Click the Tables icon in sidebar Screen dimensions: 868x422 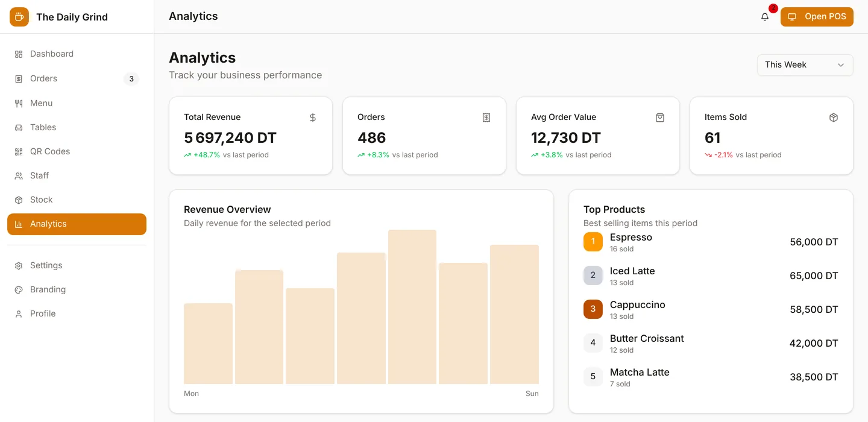click(x=19, y=128)
